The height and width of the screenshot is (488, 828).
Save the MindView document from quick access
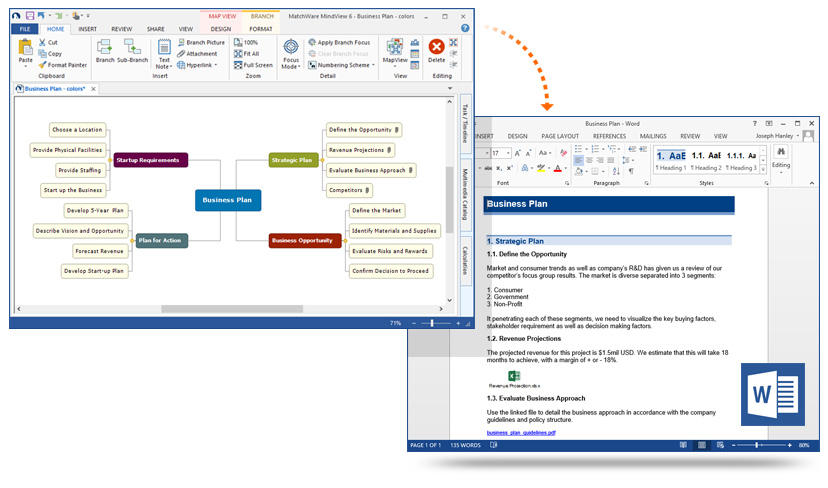[x=30, y=16]
